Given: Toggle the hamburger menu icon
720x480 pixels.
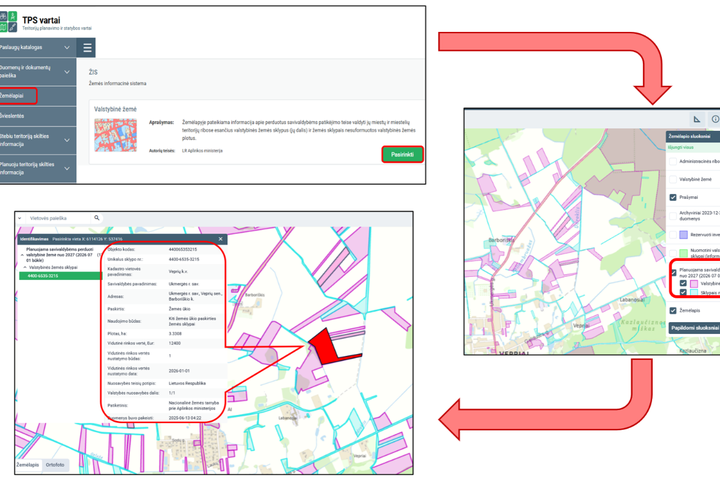Looking at the screenshot, I should click(87, 47).
